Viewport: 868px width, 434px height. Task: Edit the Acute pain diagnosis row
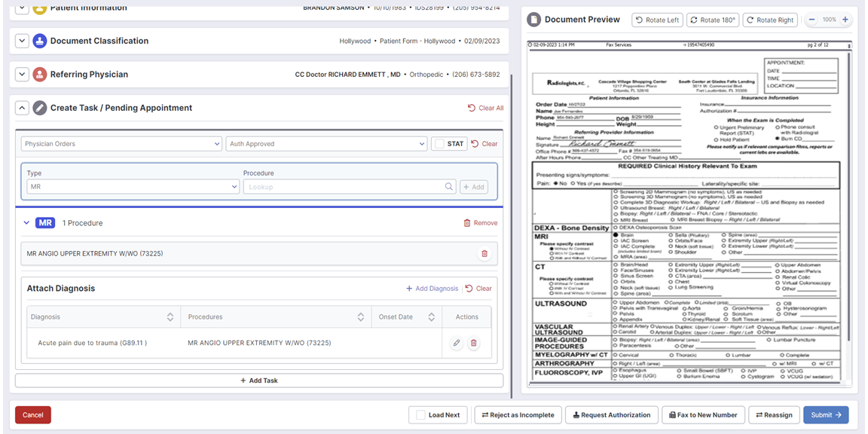457,343
